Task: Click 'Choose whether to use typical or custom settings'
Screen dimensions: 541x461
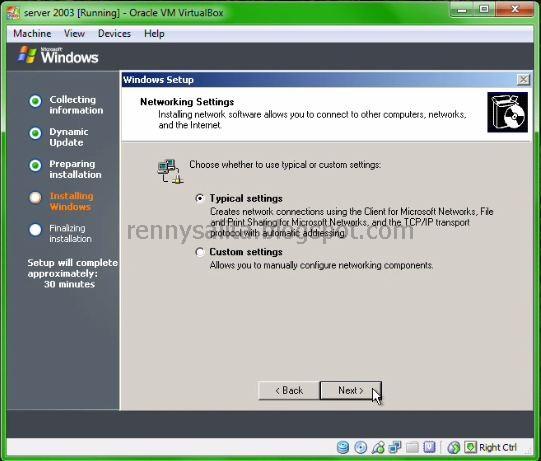Action: (x=285, y=165)
